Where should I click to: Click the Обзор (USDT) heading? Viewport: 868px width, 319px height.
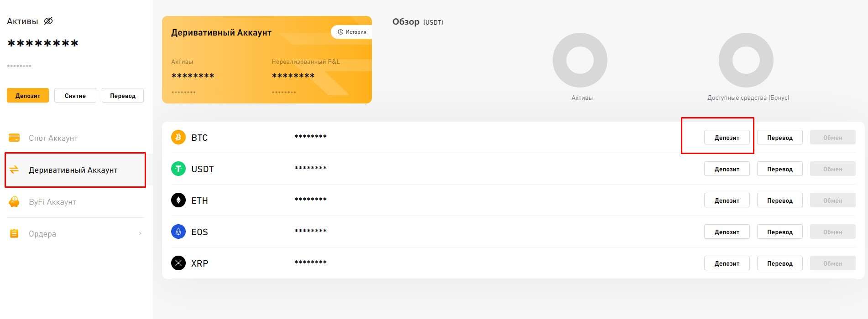click(x=418, y=22)
